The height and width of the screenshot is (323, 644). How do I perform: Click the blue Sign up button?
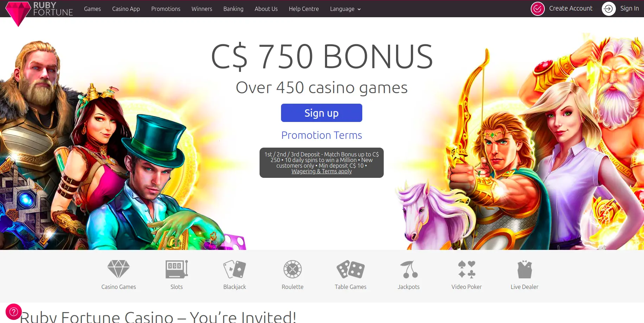321,113
